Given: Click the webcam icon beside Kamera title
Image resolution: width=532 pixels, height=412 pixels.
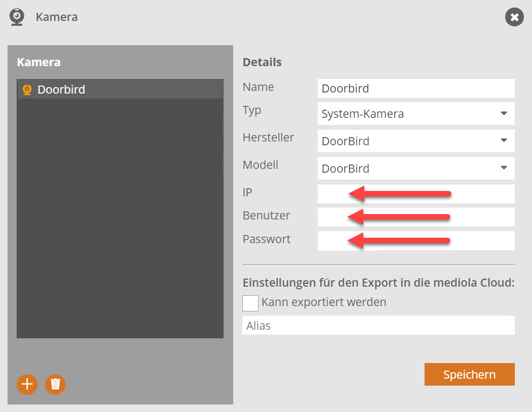Looking at the screenshot, I should point(17,17).
